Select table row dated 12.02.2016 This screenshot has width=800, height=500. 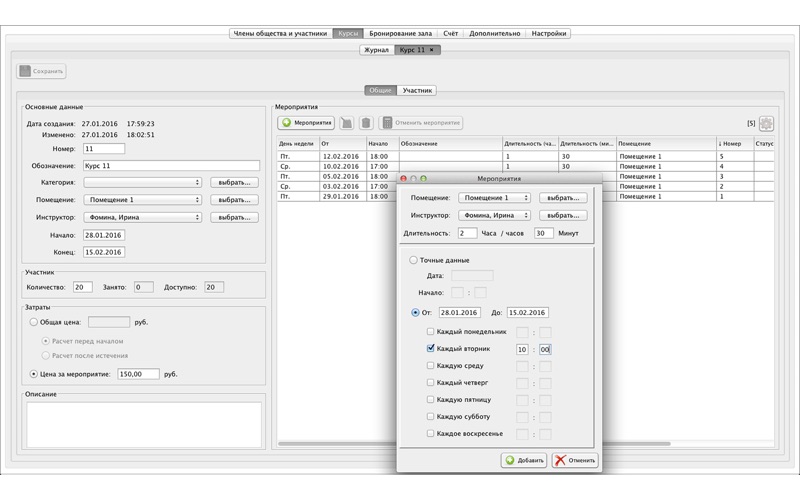pos(526,157)
